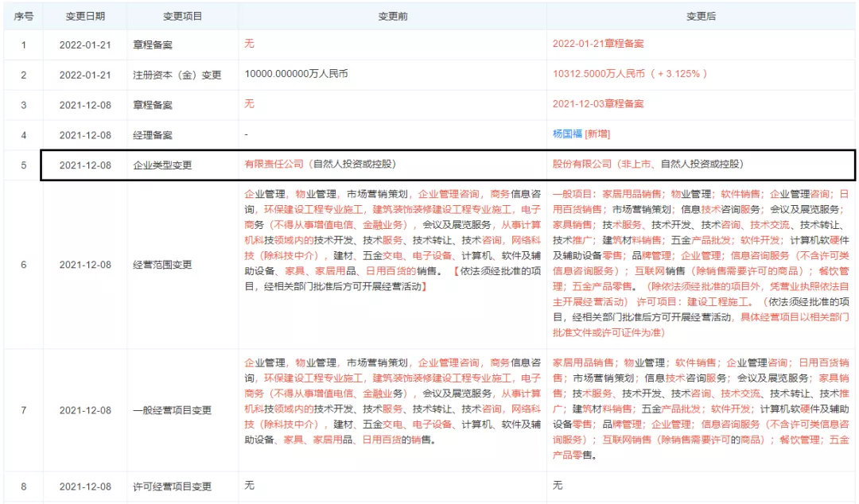Select the 10312.5000万人民币（+3.125%） value
Viewport: 859px width, 504px height.
click(630, 74)
